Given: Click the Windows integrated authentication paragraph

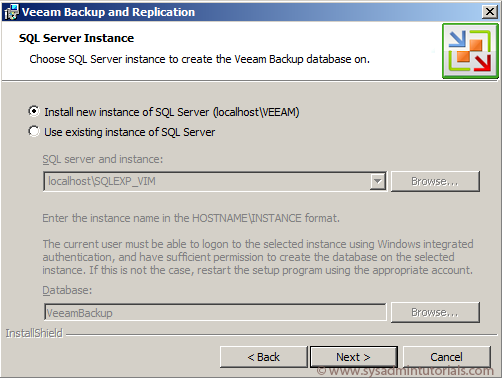Looking at the screenshot, I should coord(258,257).
